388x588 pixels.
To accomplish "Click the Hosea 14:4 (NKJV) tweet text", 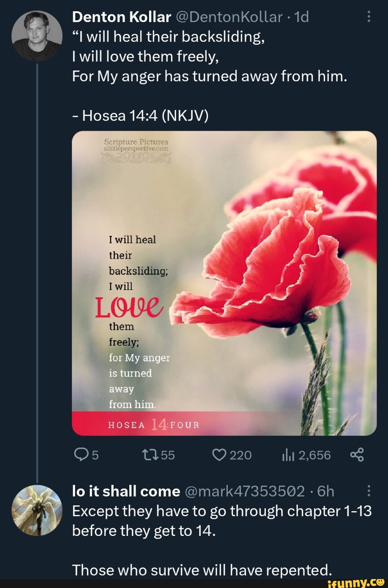I will 141,116.
